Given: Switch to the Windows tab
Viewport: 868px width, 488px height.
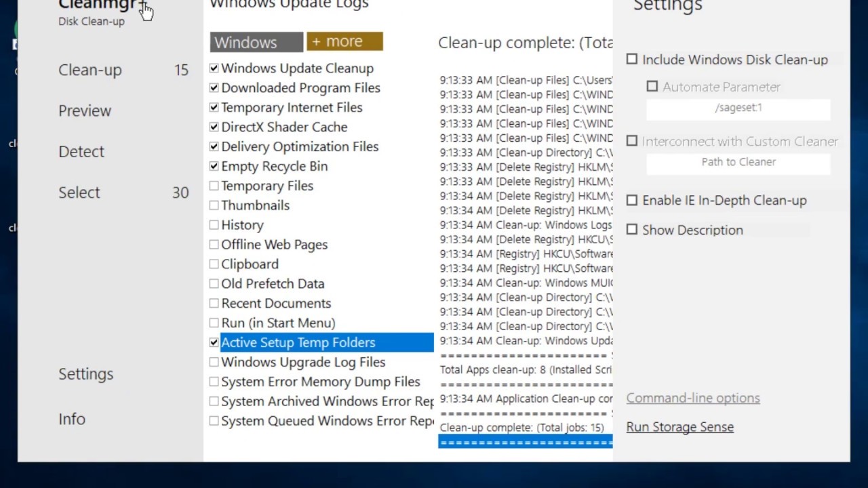Looking at the screenshot, I should pos(256,42).
